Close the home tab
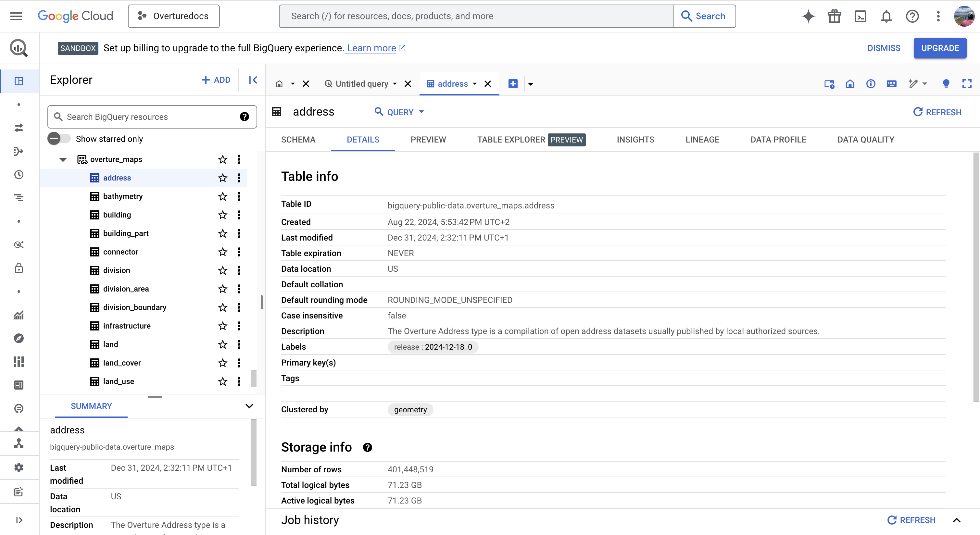 click(x=306, y=84)
